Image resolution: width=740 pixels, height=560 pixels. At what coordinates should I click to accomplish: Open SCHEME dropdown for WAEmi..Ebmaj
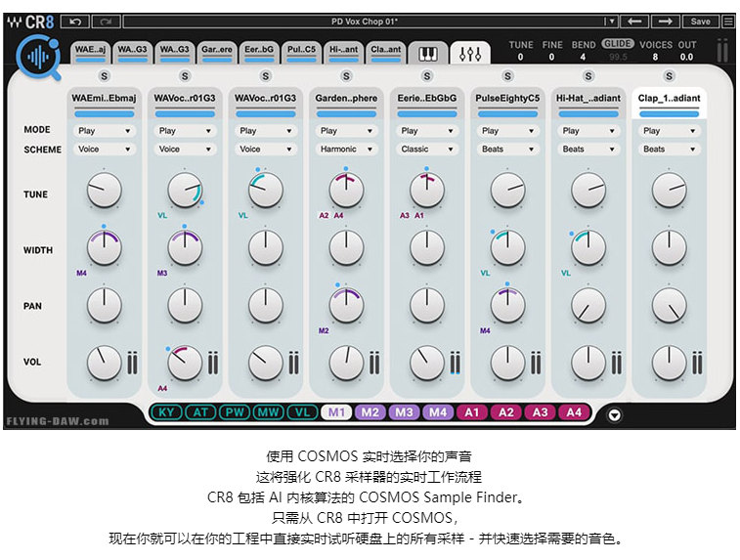coord(104,150)
